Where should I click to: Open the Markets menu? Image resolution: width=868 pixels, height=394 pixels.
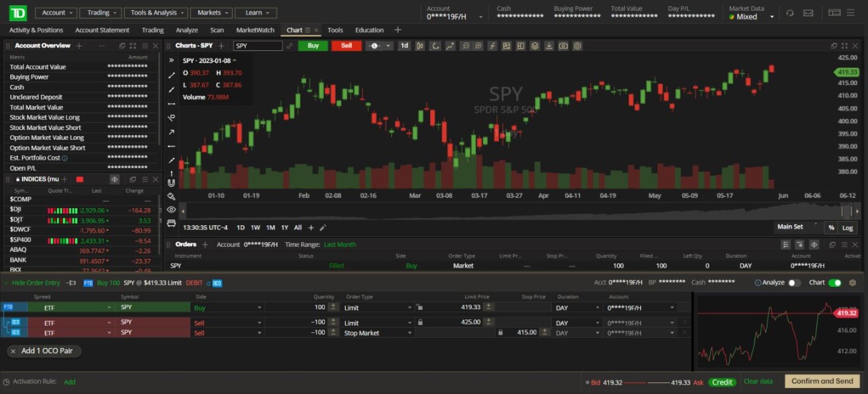[211, 13]
